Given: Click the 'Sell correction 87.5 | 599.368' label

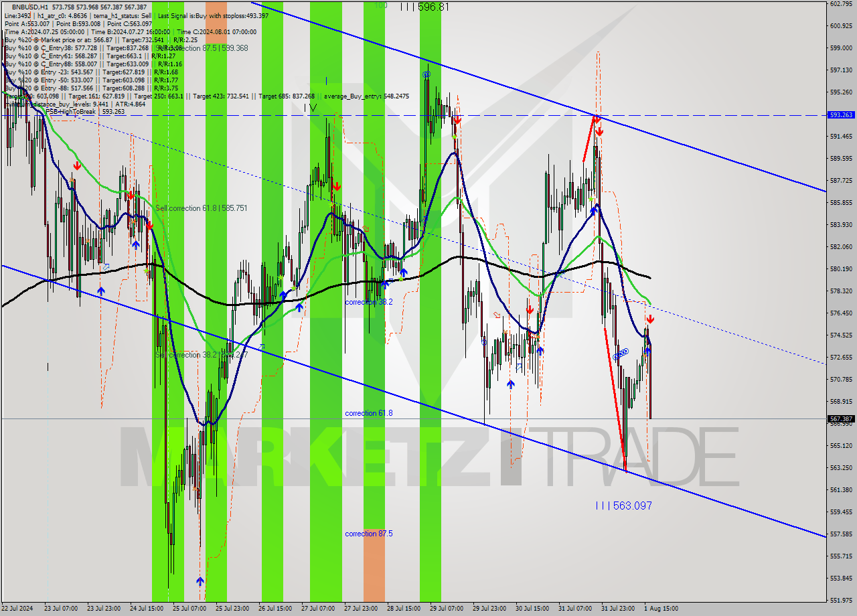Looking at the screenshot, I should 203,48.
